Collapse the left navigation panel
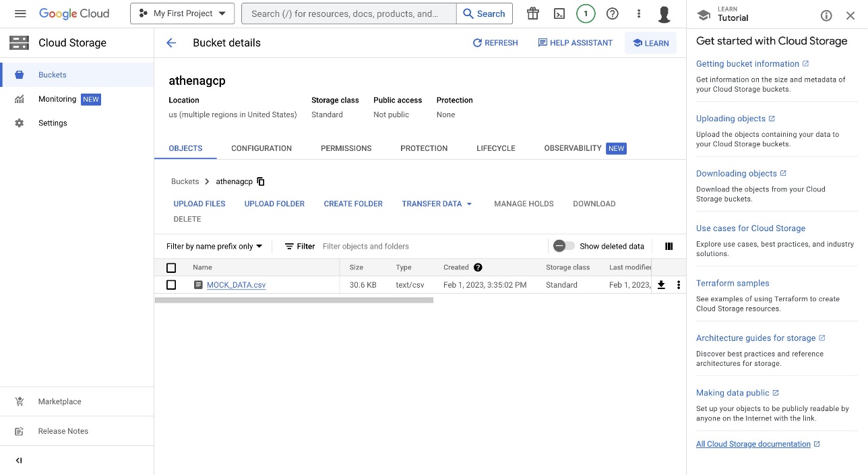 19,461
